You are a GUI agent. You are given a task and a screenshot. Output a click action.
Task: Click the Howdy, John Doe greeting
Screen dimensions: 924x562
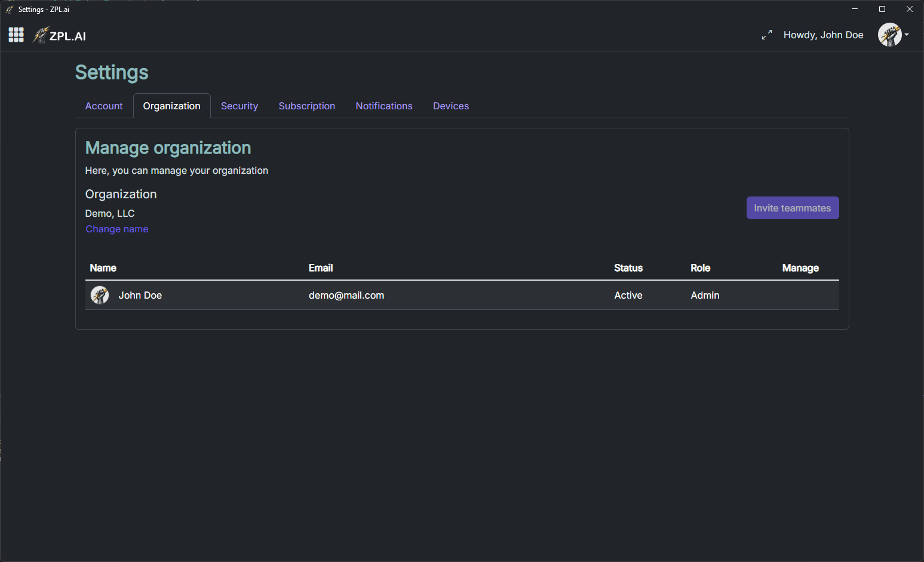coord(823,35)
